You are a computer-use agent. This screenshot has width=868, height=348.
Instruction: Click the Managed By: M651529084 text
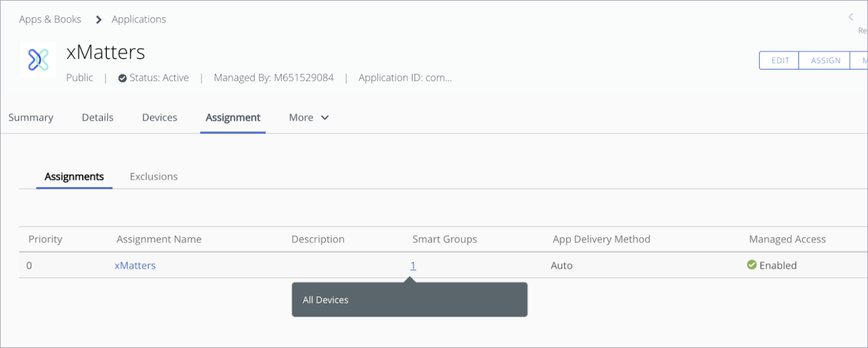coord(273,78)
